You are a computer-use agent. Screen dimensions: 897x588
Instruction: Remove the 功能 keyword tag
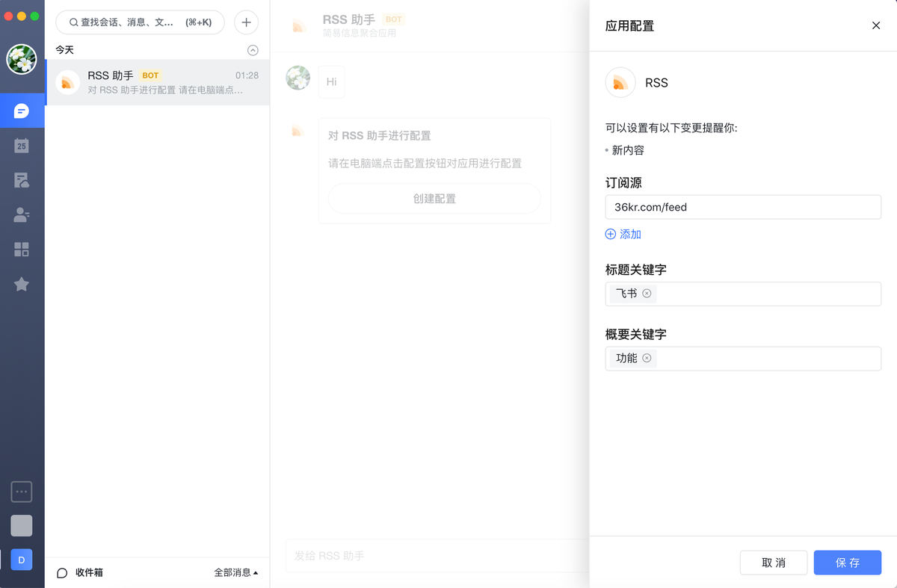point(647,359)
